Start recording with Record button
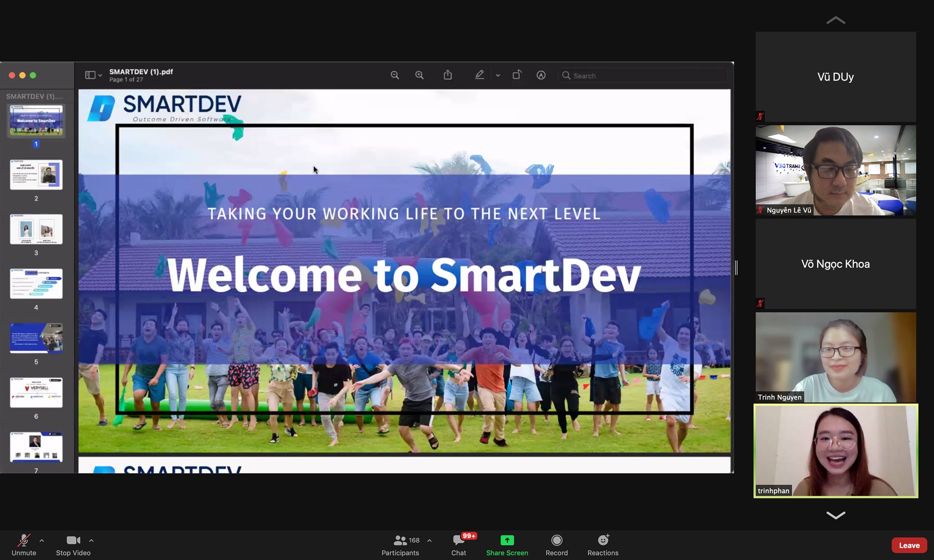 pyautogui.click(x=556, y=544)
